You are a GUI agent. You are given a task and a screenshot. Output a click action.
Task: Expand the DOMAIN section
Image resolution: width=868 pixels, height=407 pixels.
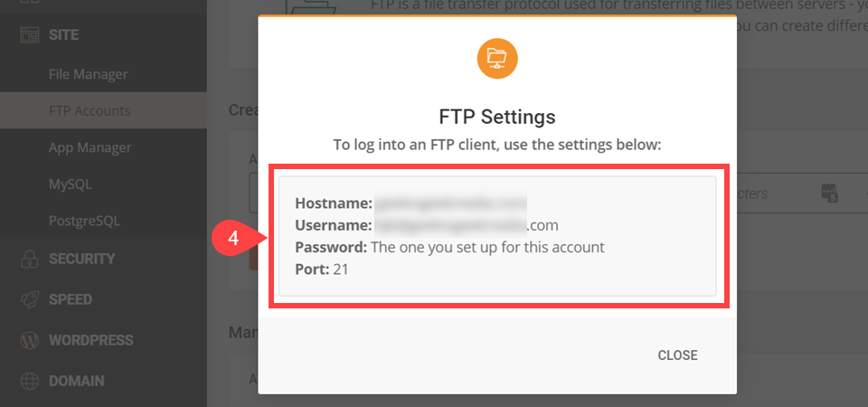pyautogui.click(x=77, y=382)
